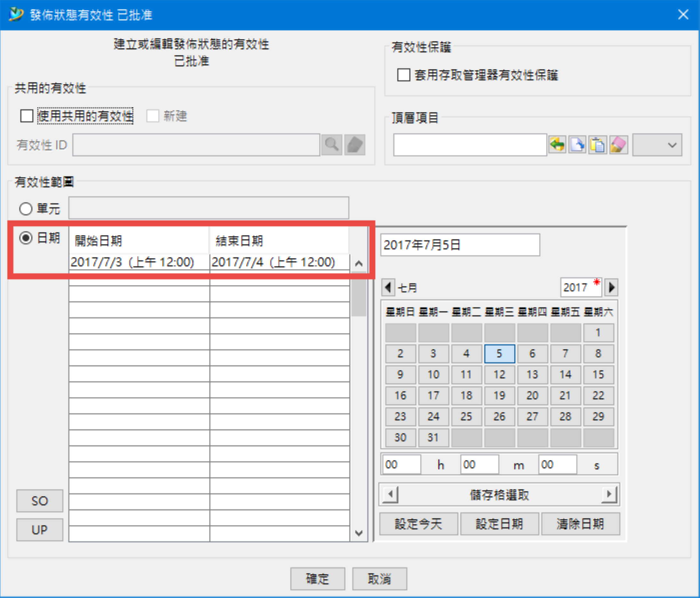Click the 開始日期 column header
The image size is (700, 598).
point(139,241)
